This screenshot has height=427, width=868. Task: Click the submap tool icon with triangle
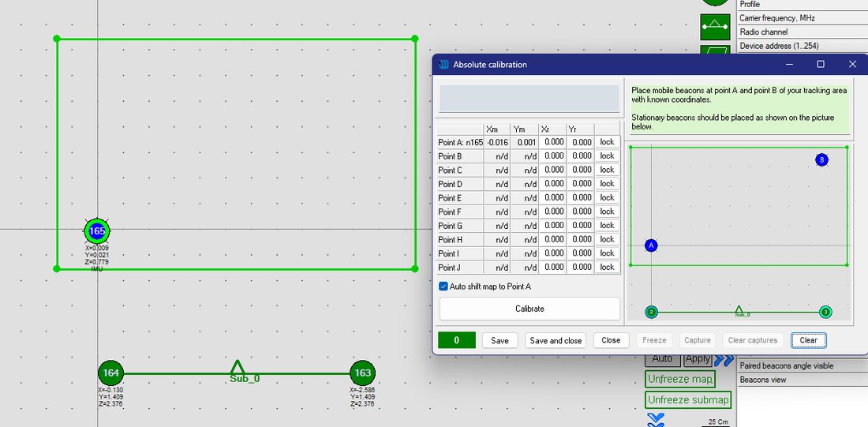pyautogui.click(x=715, y=26)
